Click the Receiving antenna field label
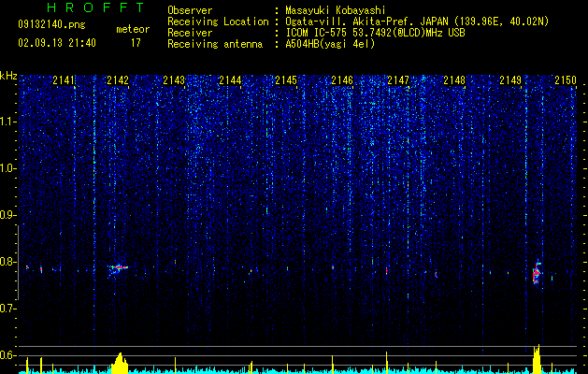588x374 pixels. [215, 44]
